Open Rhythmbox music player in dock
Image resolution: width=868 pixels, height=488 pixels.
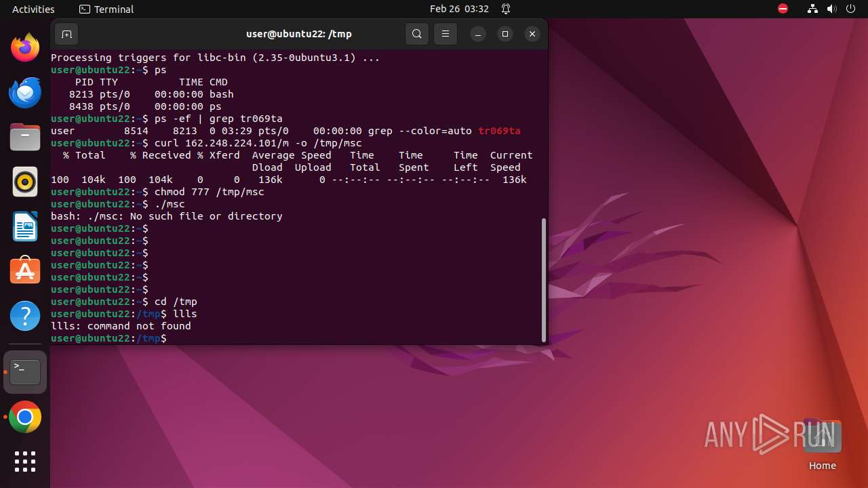(25, 182)
